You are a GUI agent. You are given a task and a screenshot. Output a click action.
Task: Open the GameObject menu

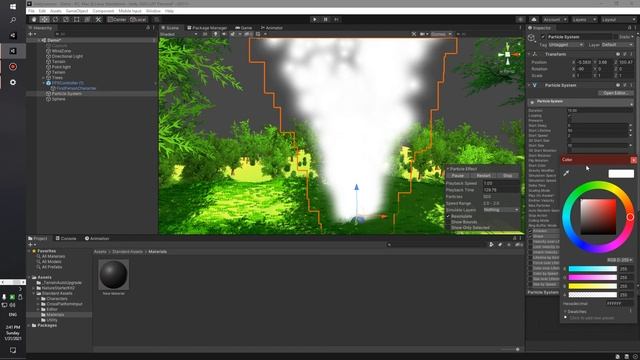[77, 11]
